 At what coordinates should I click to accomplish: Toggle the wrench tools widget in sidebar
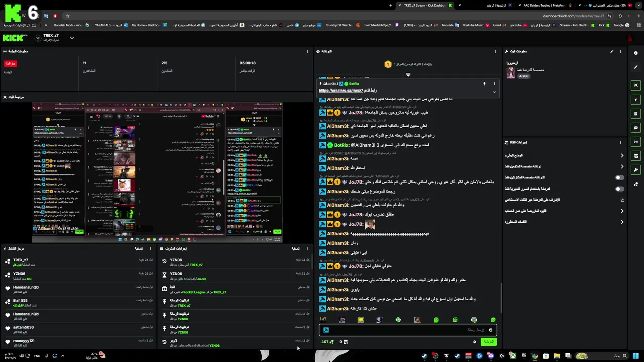click(x=636, y=170)
